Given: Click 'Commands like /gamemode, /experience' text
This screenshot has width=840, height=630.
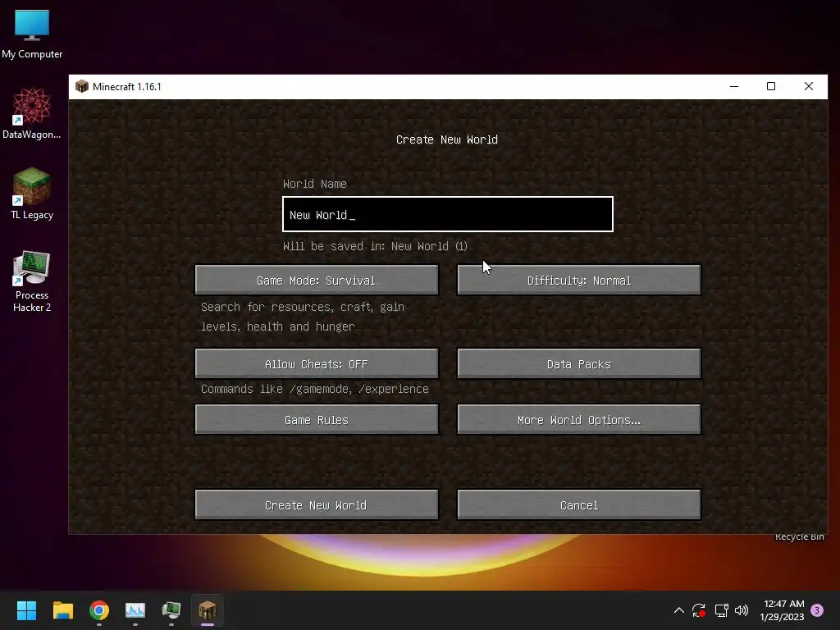Looking at the screenshot, I should 315,389.
